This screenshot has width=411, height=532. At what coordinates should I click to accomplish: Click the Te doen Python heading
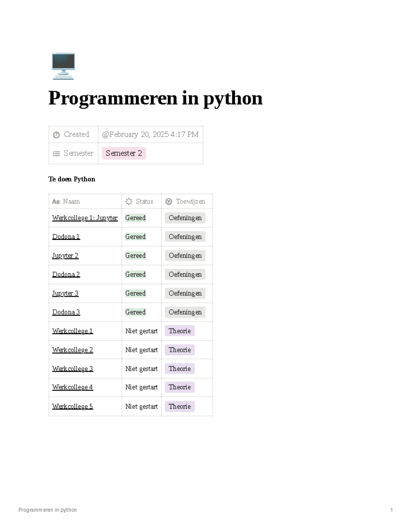pyautogui.click(x=72, y=179)
